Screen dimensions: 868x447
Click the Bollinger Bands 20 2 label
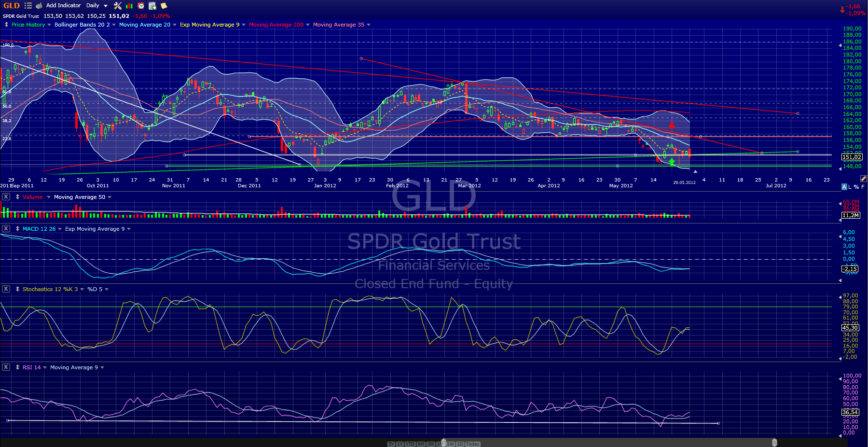point(82,25)
